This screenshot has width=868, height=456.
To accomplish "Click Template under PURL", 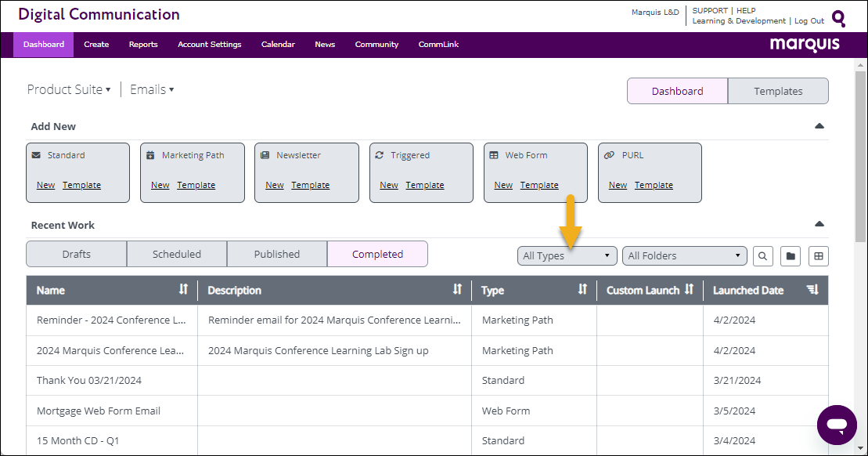I will [x=654, y=185].
